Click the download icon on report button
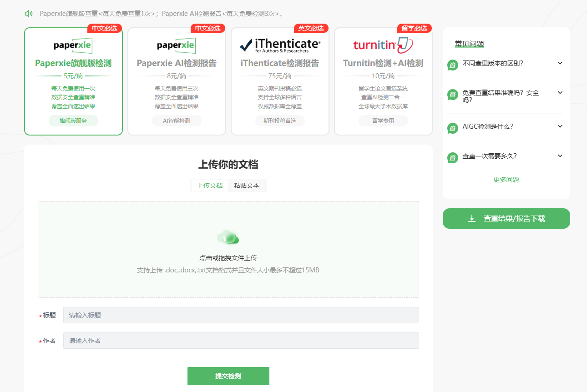This screenshot has width=587, height=392. pos(472,219)
